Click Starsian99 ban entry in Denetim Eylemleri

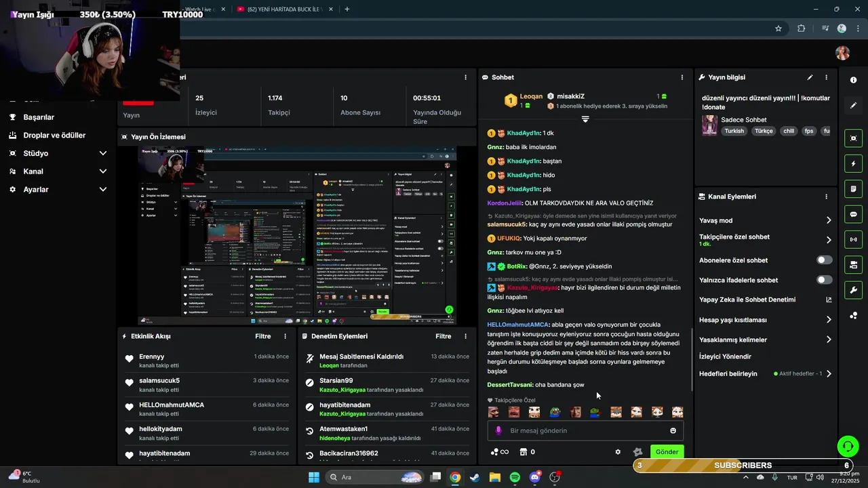point(388,385)
